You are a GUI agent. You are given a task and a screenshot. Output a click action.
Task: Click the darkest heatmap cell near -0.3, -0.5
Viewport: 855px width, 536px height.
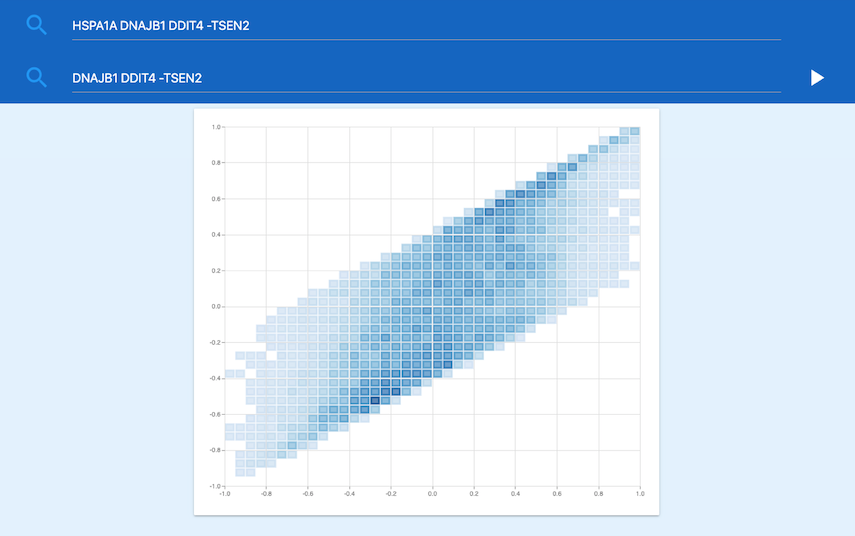tap(375, 401)
